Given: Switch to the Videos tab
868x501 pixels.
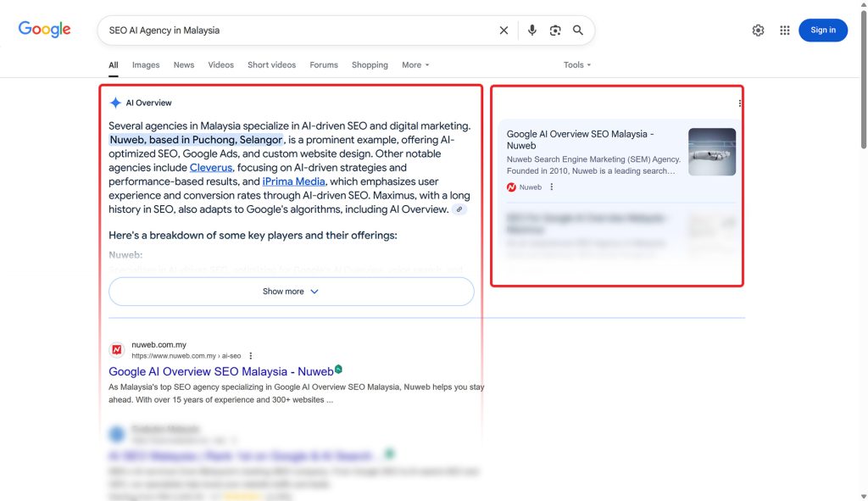Looking at the screenshot, I should 221,64.
